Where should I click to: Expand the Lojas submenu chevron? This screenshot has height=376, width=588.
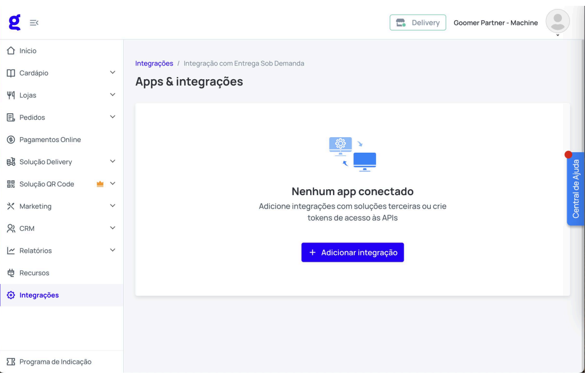click(x=112, y=95)
